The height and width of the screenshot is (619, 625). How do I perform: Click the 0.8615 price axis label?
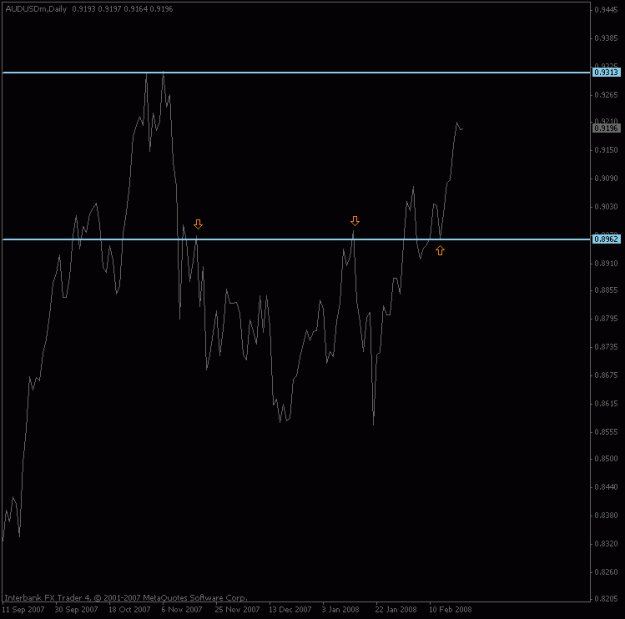pyautogui.click(x=606, y=403)
